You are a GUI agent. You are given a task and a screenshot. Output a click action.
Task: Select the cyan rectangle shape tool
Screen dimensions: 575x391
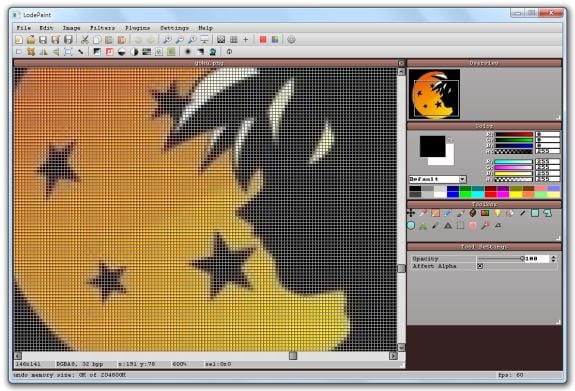tap(535, 213)
